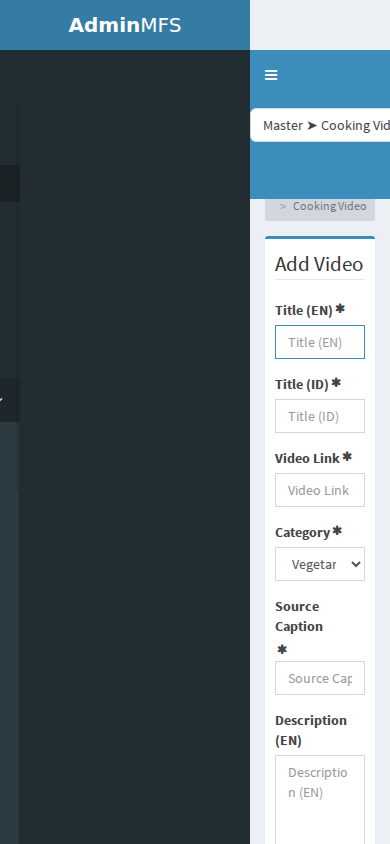The image size is (390, 844).
Task: Open the gray Cooking Video breadcrumb link
Action: pyautogui.click(x=329, y=206)
